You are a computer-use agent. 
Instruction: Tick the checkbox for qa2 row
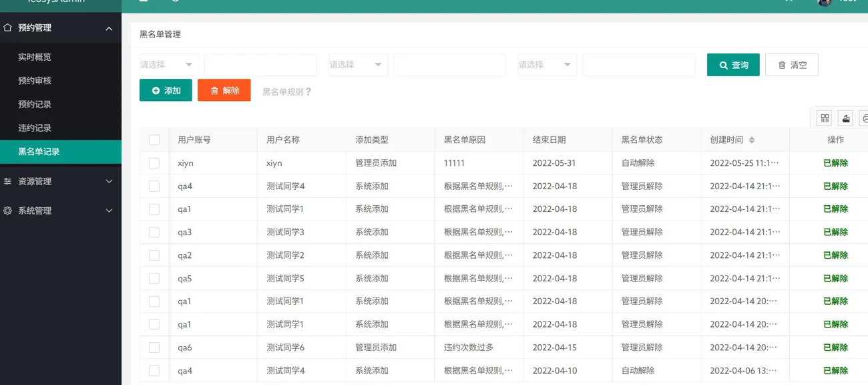tap(154, 255)
